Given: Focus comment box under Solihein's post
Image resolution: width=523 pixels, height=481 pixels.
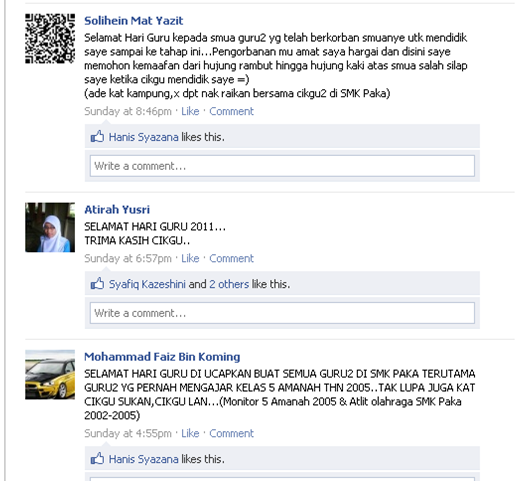Looking at the screenshot, I should 282,166.
